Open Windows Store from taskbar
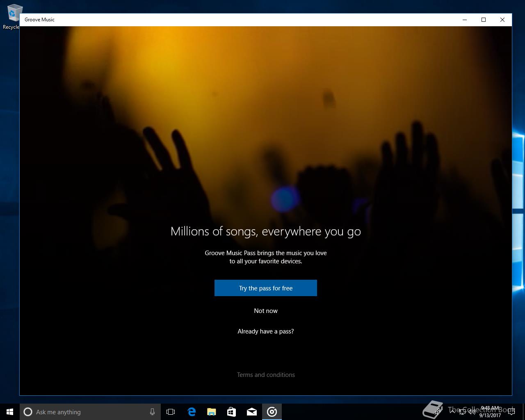The width and height of the screenshot is (525, 420). [231, 412]
